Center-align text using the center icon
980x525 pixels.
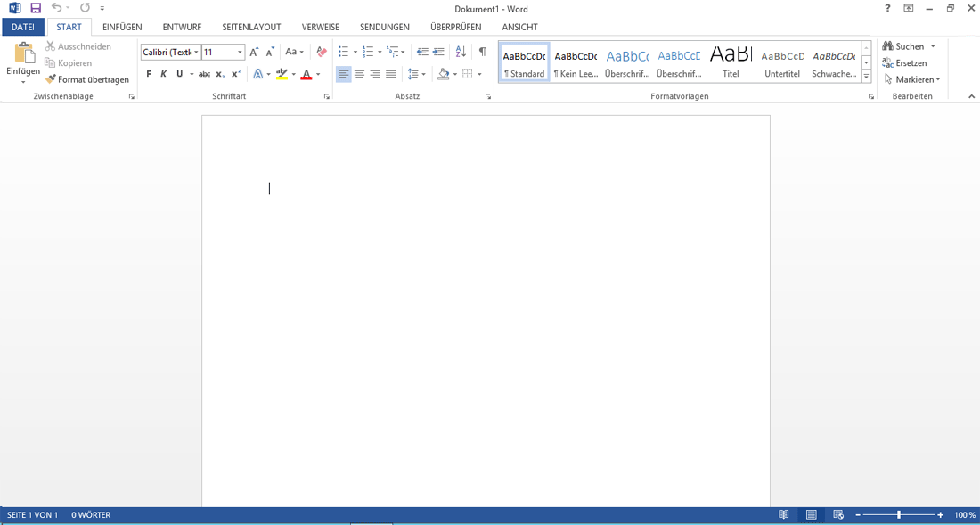pos(359,74)
